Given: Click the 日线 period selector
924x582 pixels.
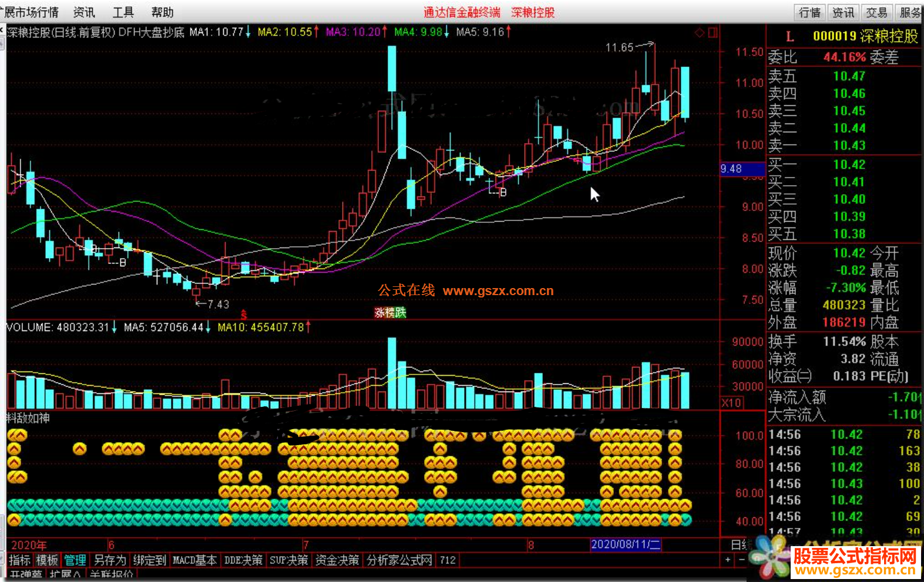Looking at the screenshot, I should pyautogui.click(x=740, y=545).
